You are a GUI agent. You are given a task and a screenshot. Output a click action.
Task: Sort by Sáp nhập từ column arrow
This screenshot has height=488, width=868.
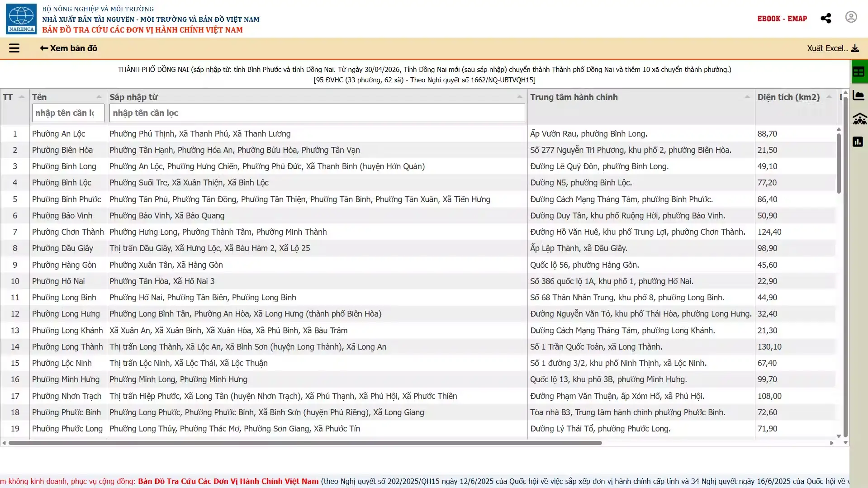click(520, 97)
